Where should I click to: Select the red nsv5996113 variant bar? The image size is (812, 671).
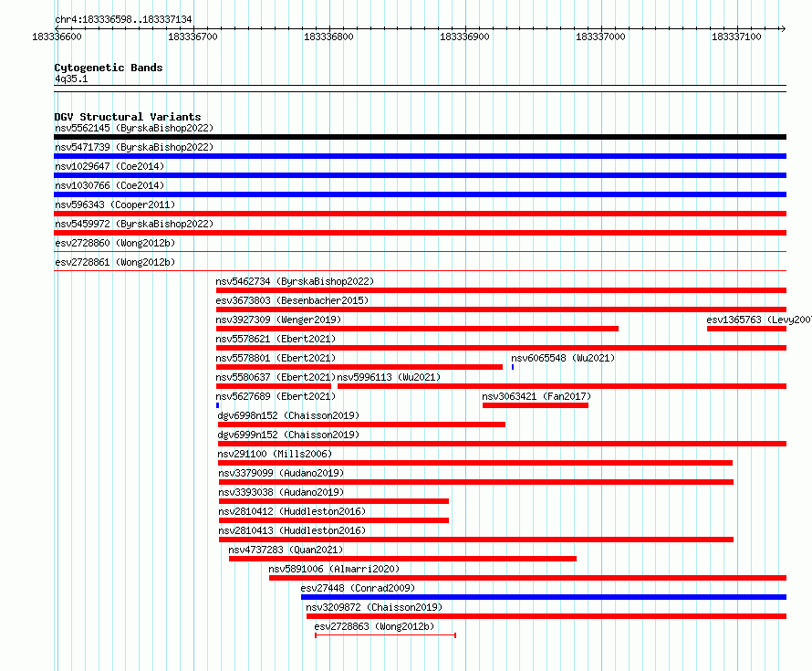click(562, 386)
